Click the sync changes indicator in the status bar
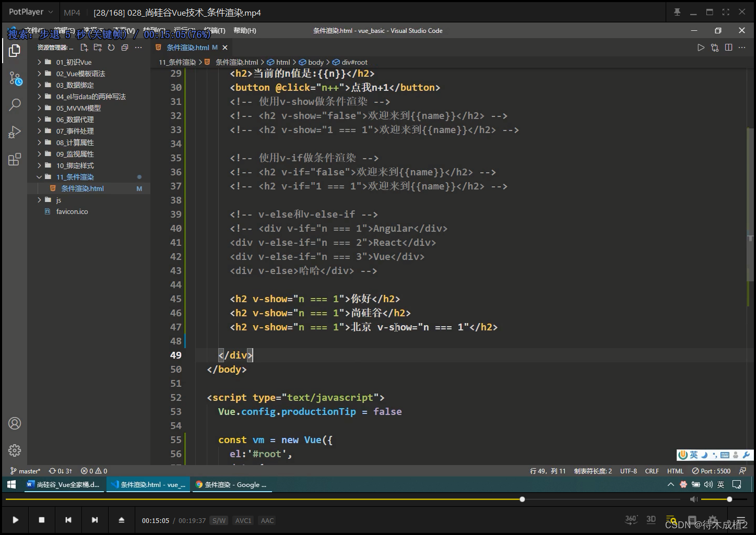This screenshot has width=756, height=535. click(x=61, y=471)
